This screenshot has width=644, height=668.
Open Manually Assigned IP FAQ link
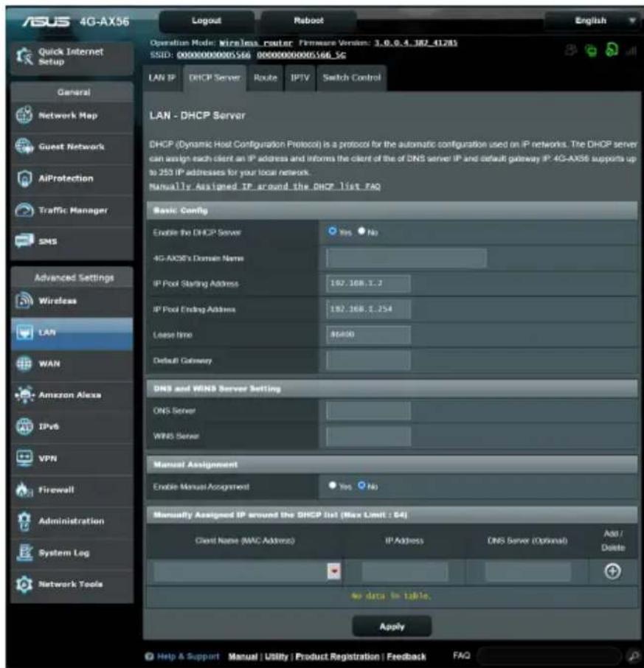[x=265, y=187]
